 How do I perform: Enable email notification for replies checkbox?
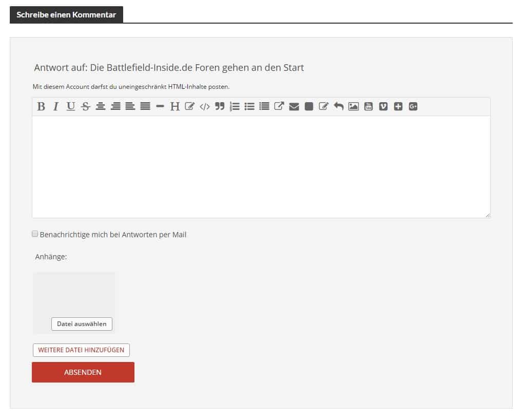[35, 234]
